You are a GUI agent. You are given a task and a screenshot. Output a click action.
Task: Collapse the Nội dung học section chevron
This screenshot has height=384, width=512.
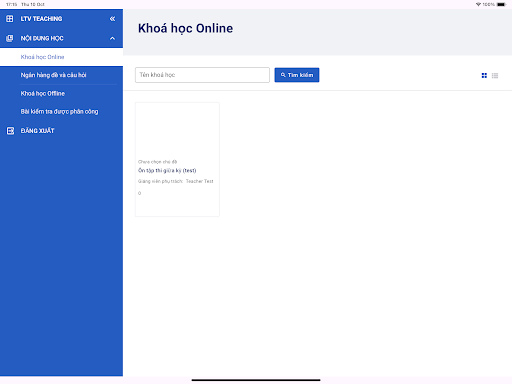(x=112, y=38)
